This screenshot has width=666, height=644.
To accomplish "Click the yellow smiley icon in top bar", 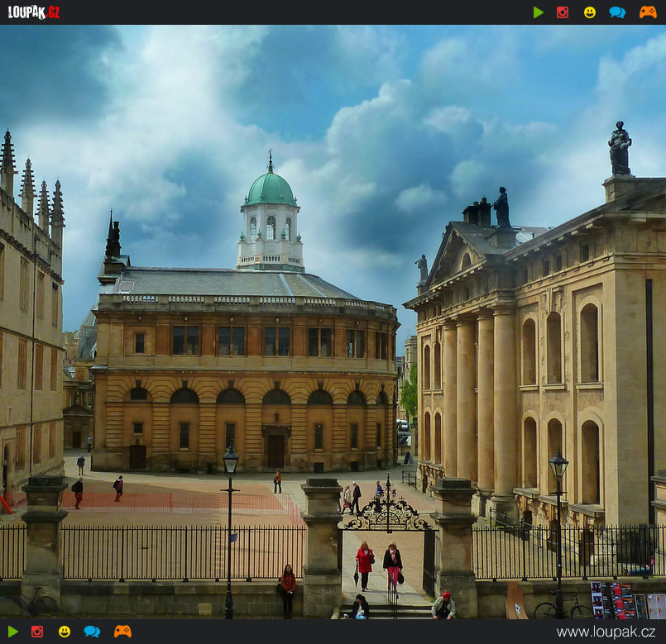I will [x=590, y=12].
